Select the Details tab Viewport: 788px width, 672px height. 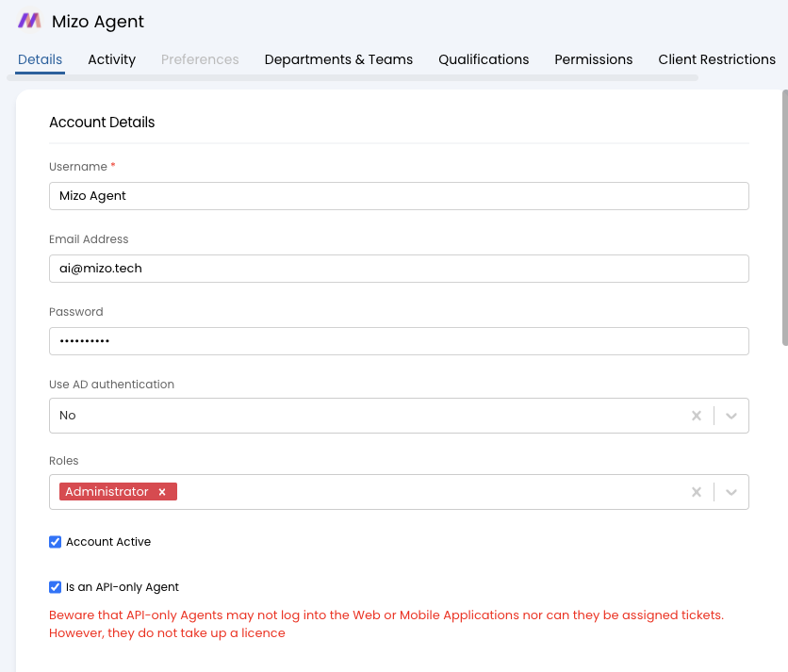[x=40, y=59]
